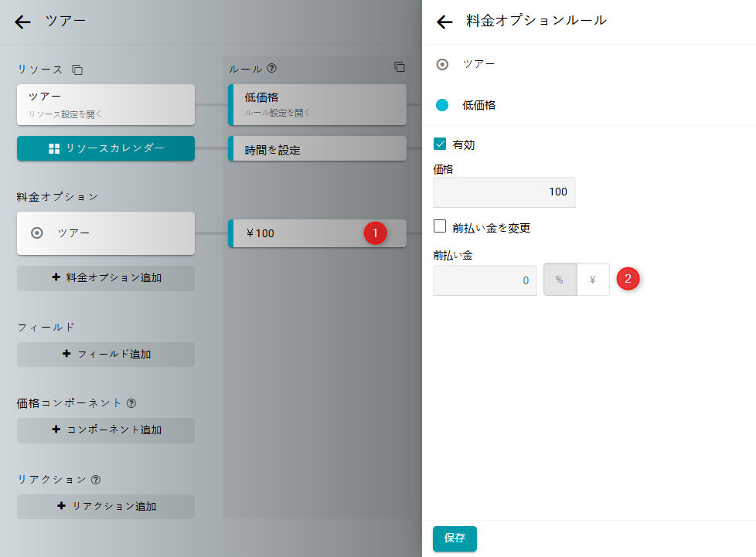Select the % deposit unit toggle
Image resolution: width=756 pixels, height=557 pixels.
click(560, 280)
